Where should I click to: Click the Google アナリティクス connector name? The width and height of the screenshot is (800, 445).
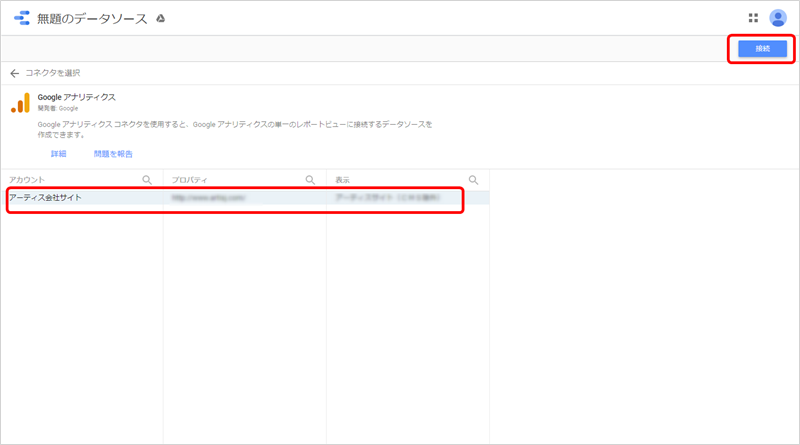tap(77, 97)
